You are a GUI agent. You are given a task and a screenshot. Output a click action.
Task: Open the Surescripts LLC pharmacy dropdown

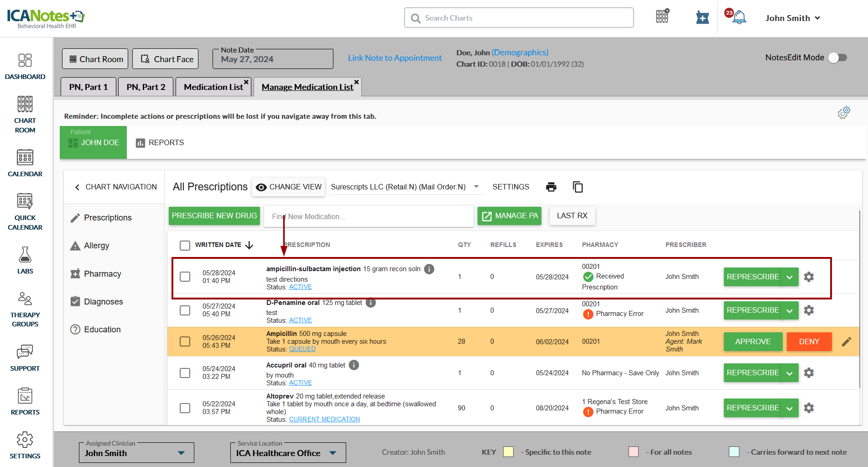pyautogui.click(x=476, y=187)
